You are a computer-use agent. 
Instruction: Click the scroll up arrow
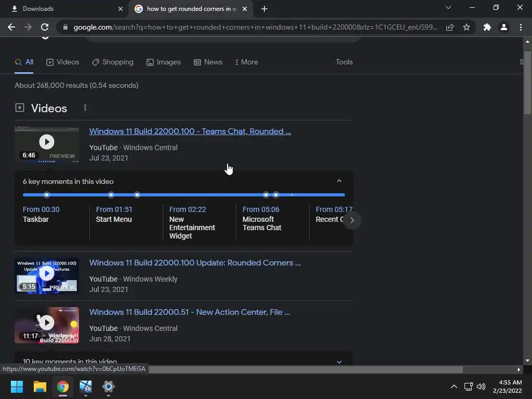coord(527,42)
